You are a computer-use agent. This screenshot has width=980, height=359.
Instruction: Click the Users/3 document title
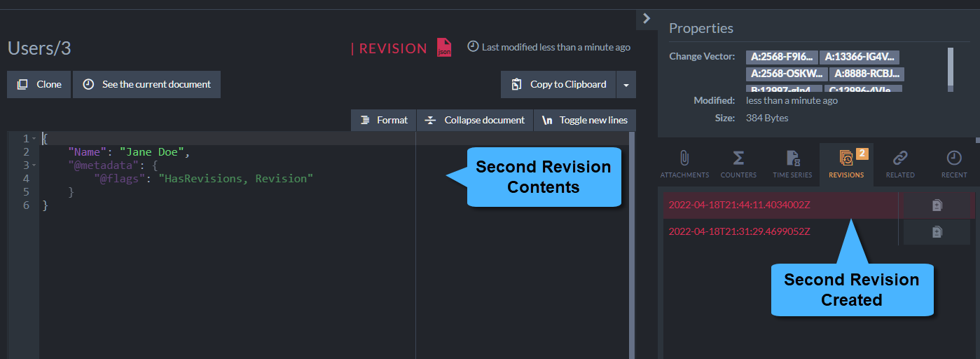pyautogui.click(x=39, y=48)
